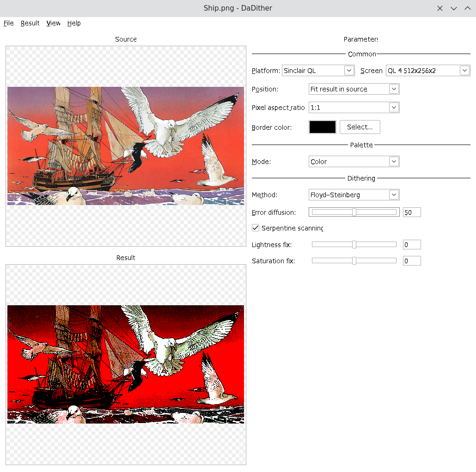The height and width of the screenshot is (472, 476).
Task: Open the Position dropdown with Fit result in source
Action: tap(354, 89)
